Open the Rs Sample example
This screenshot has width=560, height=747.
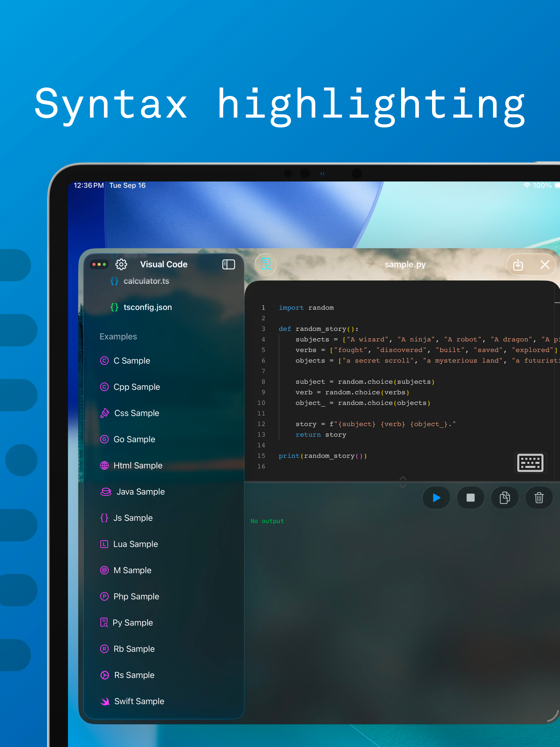click(x=134, y=675)
